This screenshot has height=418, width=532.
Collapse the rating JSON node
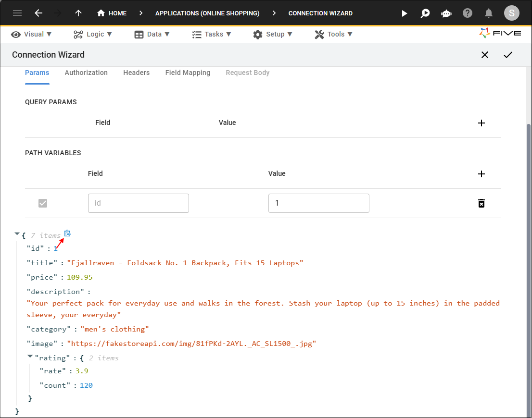point(30,357)
